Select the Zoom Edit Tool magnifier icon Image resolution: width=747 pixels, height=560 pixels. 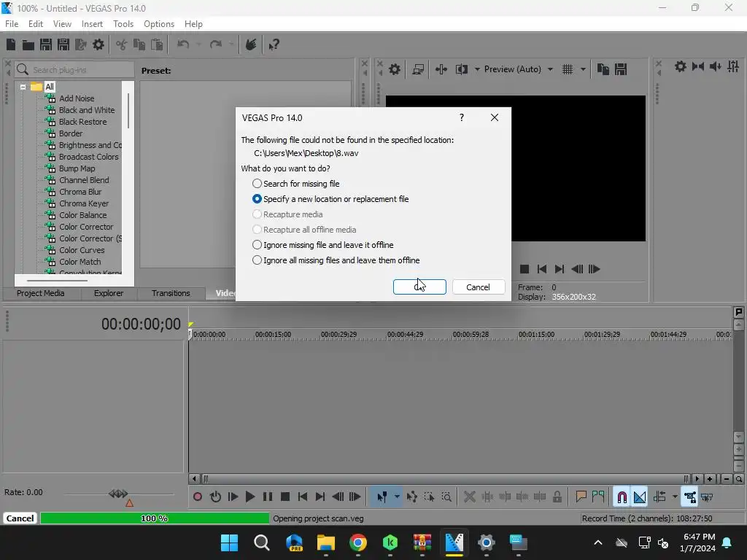pyautogui.click(x=446, y=497)
